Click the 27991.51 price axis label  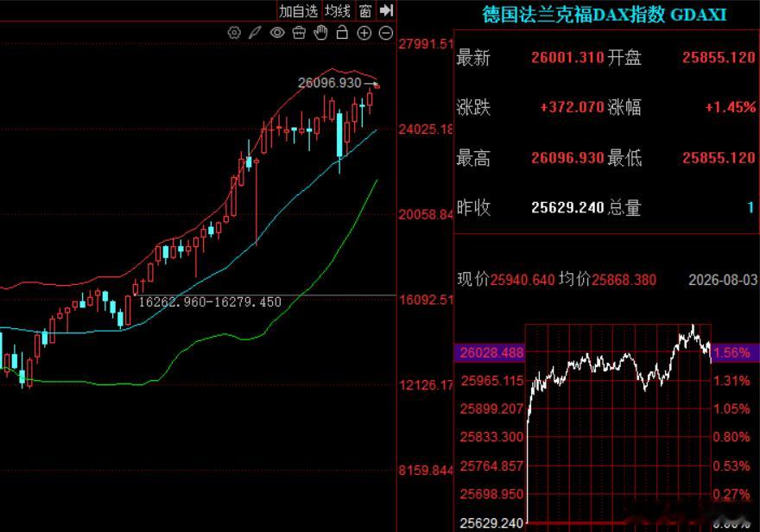(426, 44)
